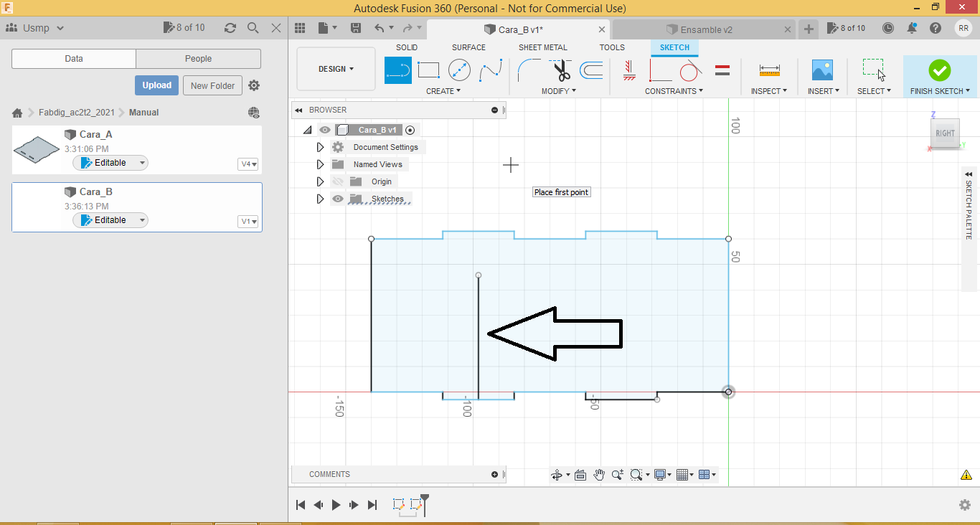Click the Look At icon
The image size is (980, 525).
point(580,475)
